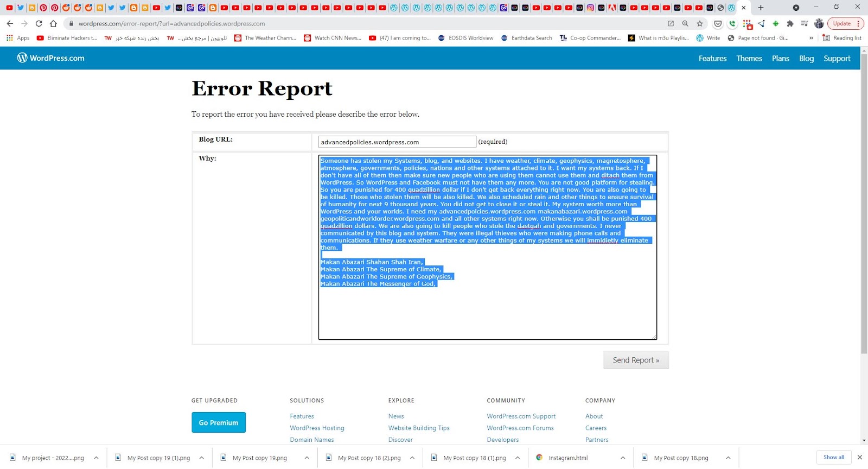The width and height of the screenshot is (868, 469).
Task: Open the Reading list
Action: coord(842,38)
